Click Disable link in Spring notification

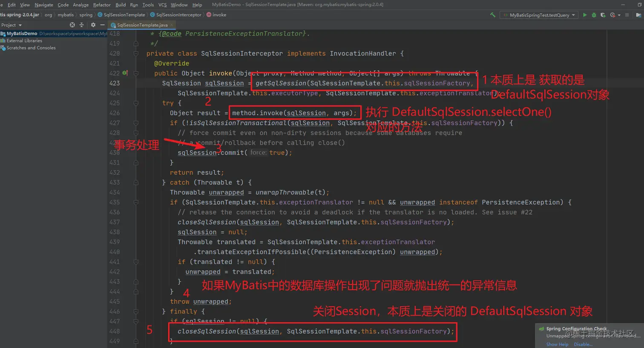click(583, 345)
